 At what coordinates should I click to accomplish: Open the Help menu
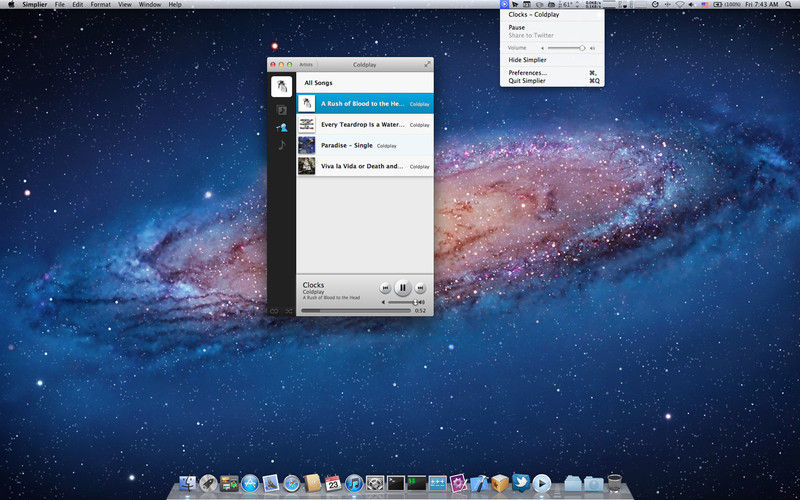click(x=175, y=4)
